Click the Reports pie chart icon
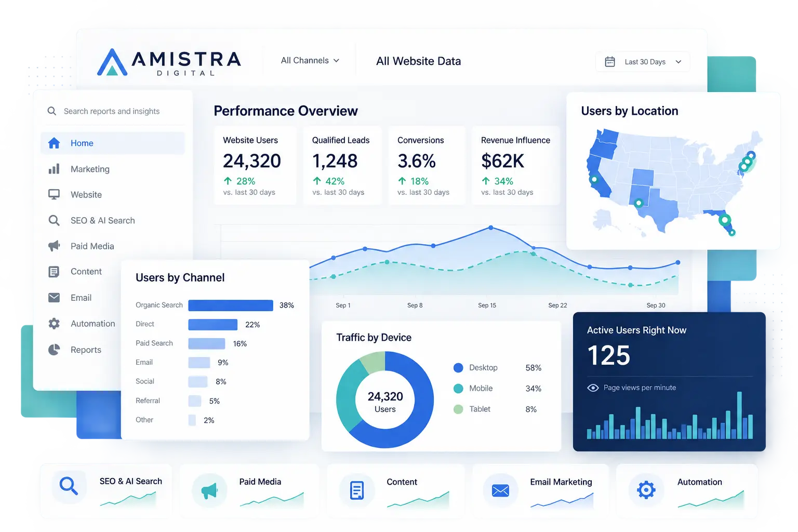This screenshot has width=798, height=532. pyautogui.click(x=54, y=350)
